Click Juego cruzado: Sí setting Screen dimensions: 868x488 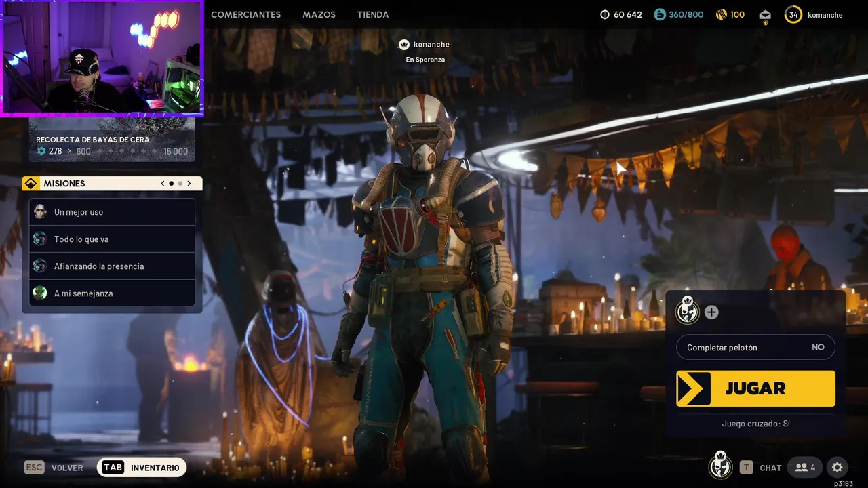tap(755, 424)
